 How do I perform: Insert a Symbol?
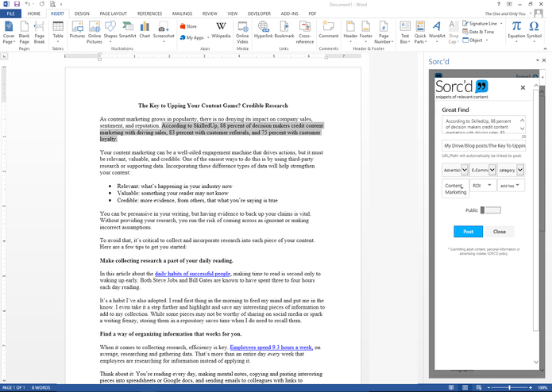(534, 32)
